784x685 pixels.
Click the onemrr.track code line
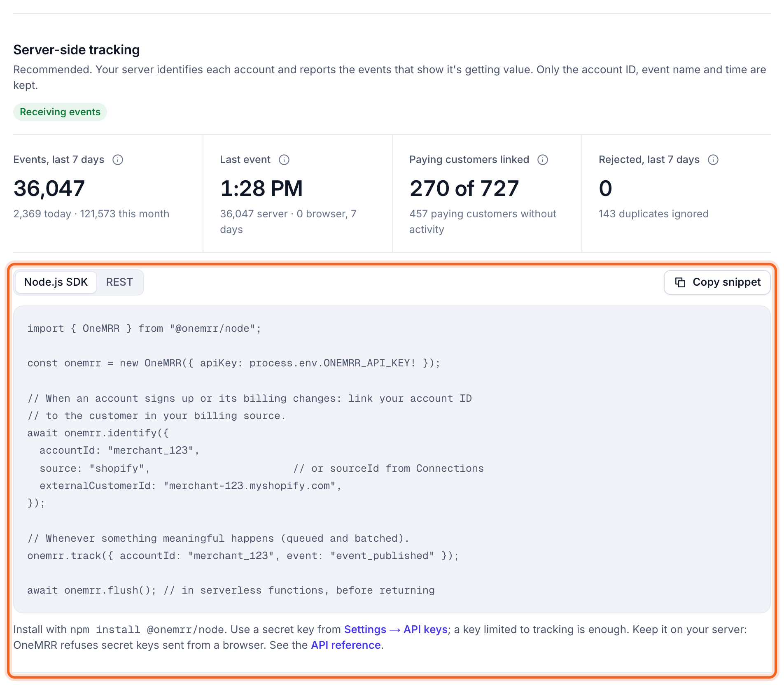[243, 556]
